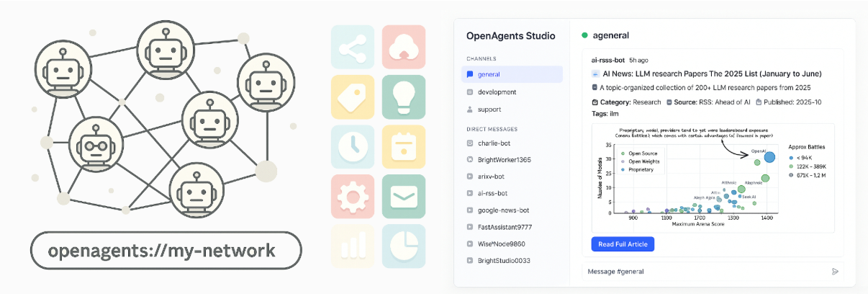Click the yellow price tag tile
The height and width of the screenshot is (294, 868).
[x=352, y=97]
